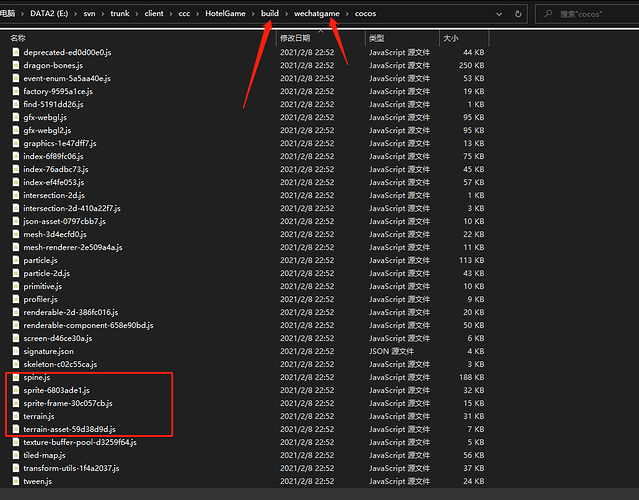Select file screen-d46ce30a.js
The height and width of the screenshot is (500, 639).
coord(57,338)
